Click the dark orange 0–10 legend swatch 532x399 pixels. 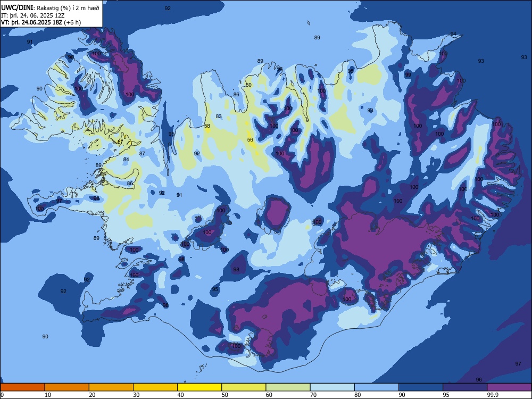tap(22, 387)
